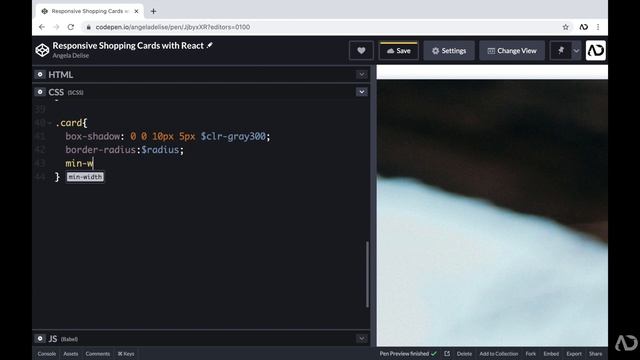Click the HTML panel header label
The image size is (640, 360).
(x=61, y=74)
